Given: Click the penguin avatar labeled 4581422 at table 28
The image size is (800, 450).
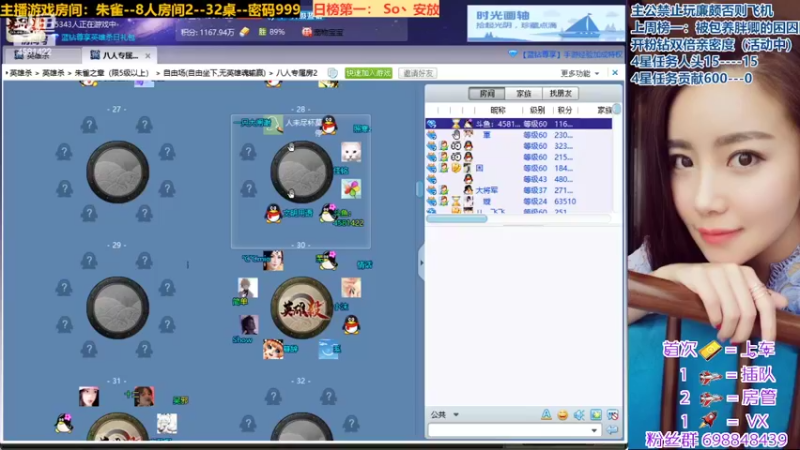Looking at the screenshot, I should click(x=328, y=213).
